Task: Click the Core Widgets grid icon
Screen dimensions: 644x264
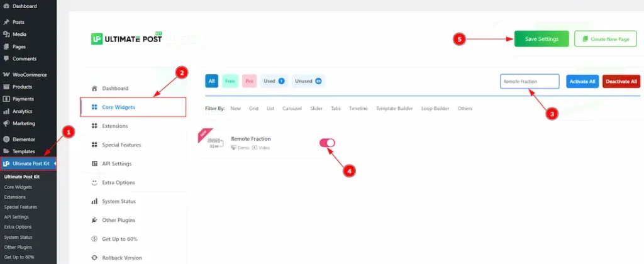Action: tap(94, 107)
